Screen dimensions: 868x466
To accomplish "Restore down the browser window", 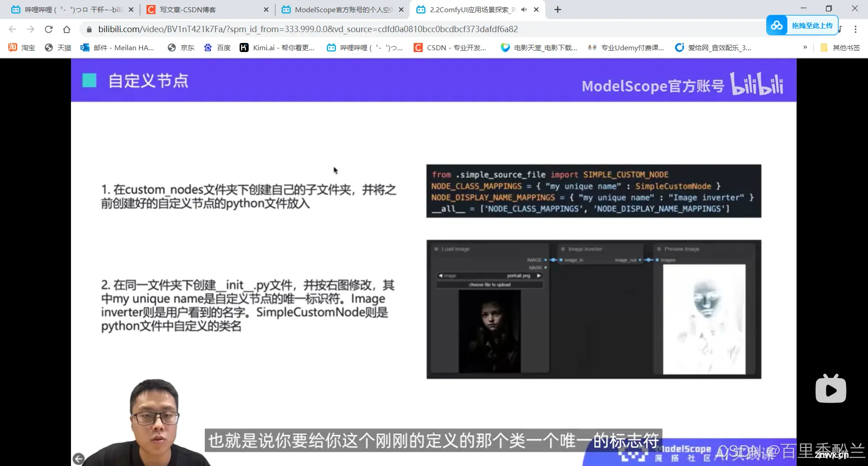I will tap(829, 8).
